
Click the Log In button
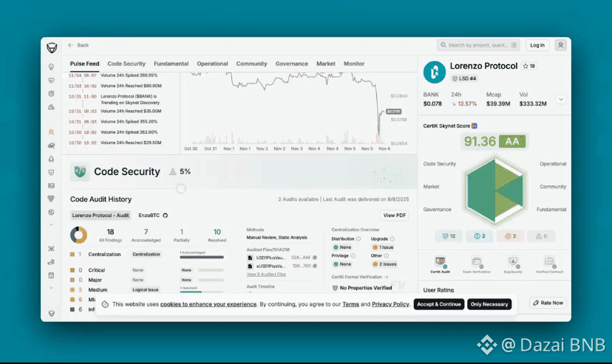point(537,45)
